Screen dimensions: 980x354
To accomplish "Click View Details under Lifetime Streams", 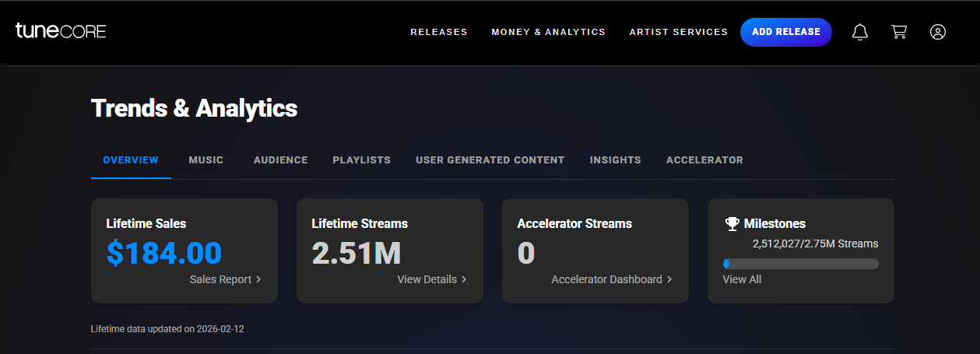I will coord(431,279).
